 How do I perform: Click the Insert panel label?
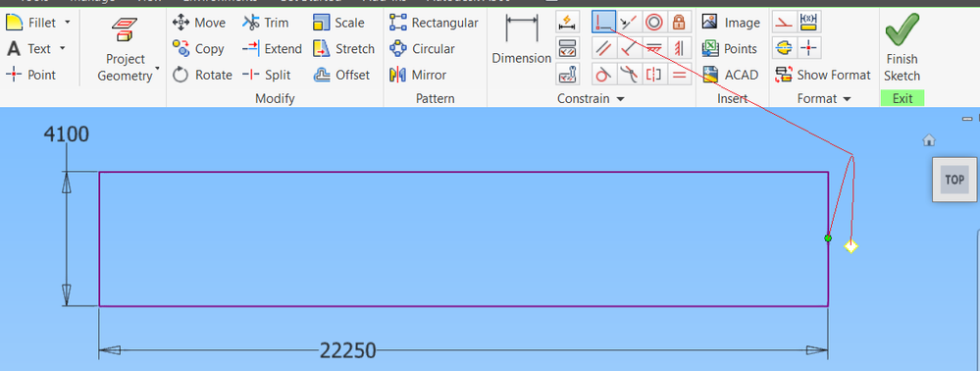(732, 99)
